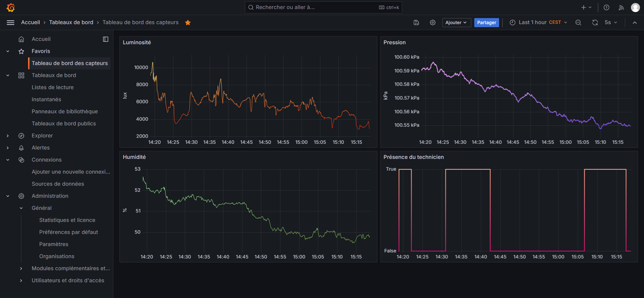Refresh the dashboard with refresh icon
Screen dimensions: 644x298
[595, 22]
